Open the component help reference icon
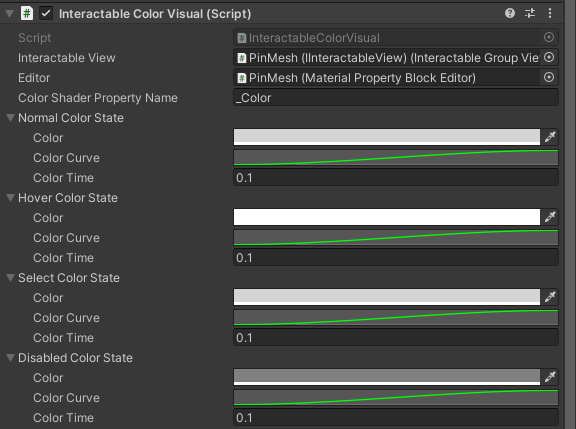The width and height of the screenshot is (576, 429). [510, 14]
